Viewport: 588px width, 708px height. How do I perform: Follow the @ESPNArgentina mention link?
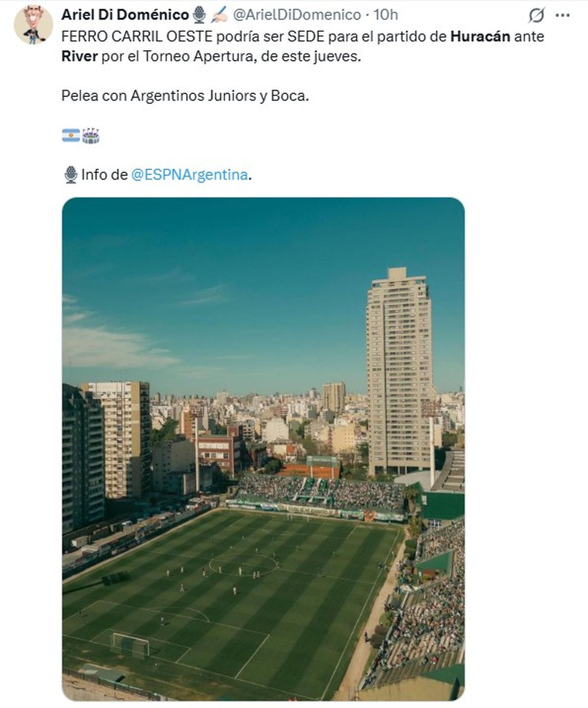click(x=189, y=175)
